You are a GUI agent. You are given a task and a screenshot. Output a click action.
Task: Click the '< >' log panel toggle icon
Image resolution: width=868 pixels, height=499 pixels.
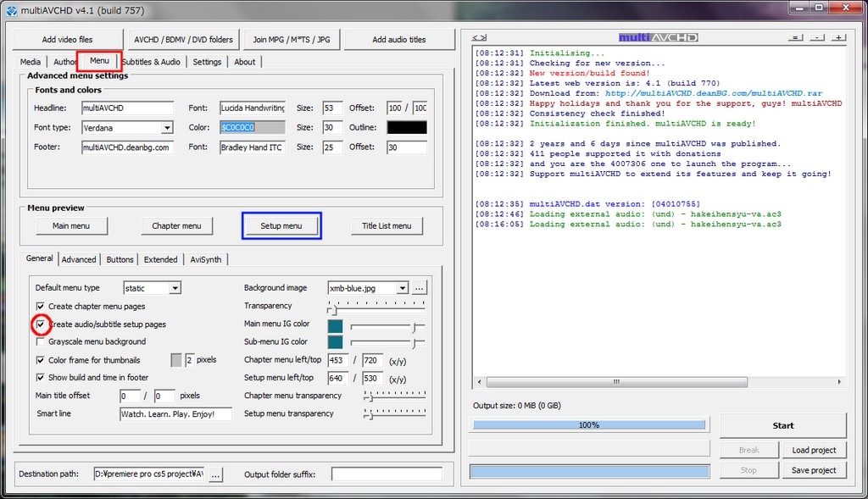tap(480, 38)
